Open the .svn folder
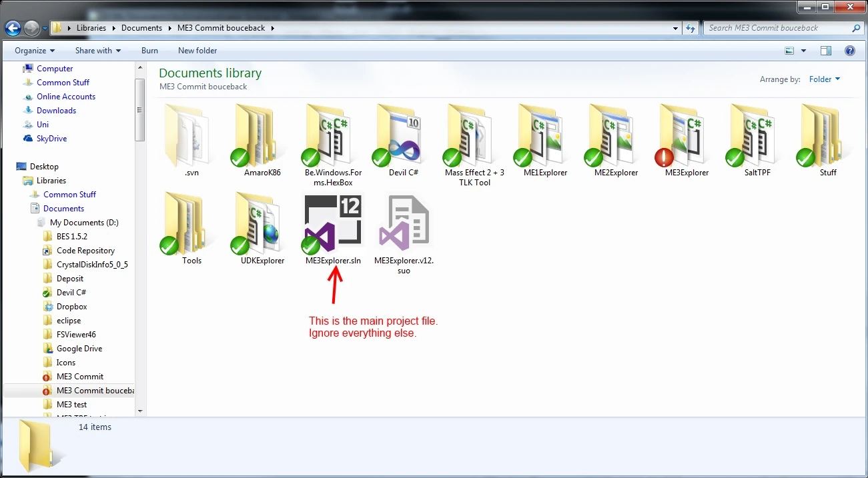868x478 pixels. click(191, 136)
